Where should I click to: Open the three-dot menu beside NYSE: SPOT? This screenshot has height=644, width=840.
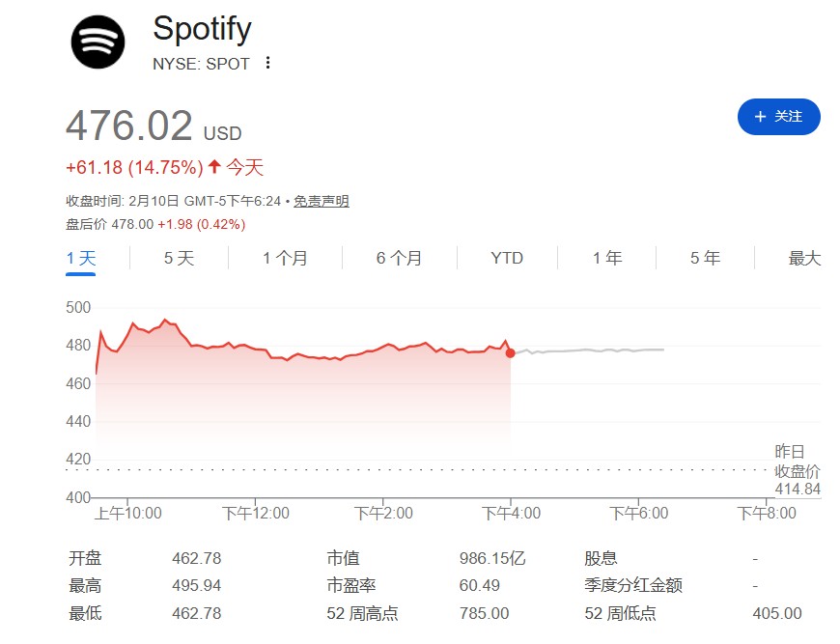click(267, 64)
